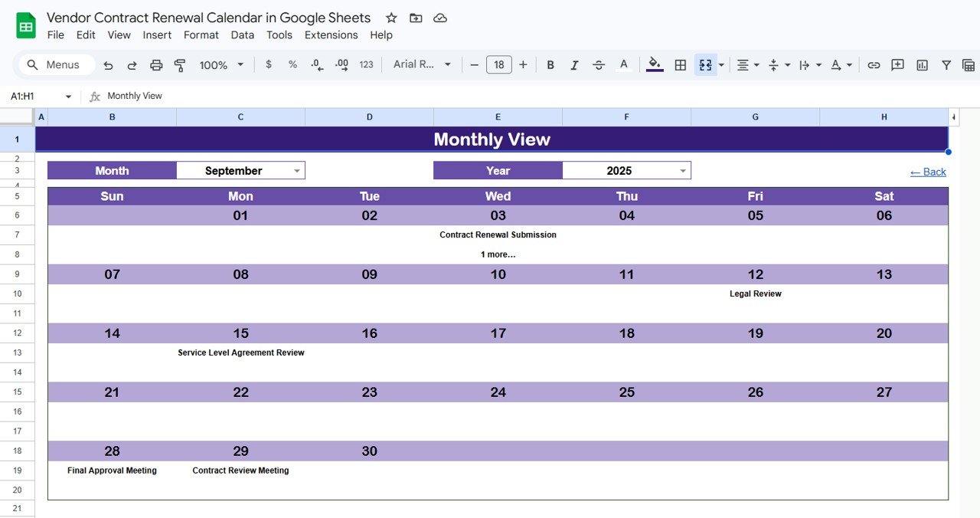Insert a chart from the toolbar
This screenshot has height=518, width=980.
[x=922, y=64]
